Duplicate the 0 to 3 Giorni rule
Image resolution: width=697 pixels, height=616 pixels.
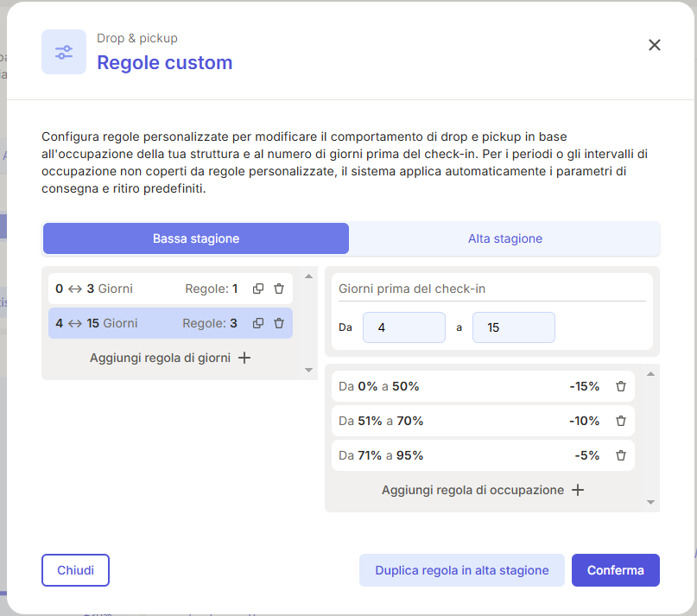coord(258,289)
